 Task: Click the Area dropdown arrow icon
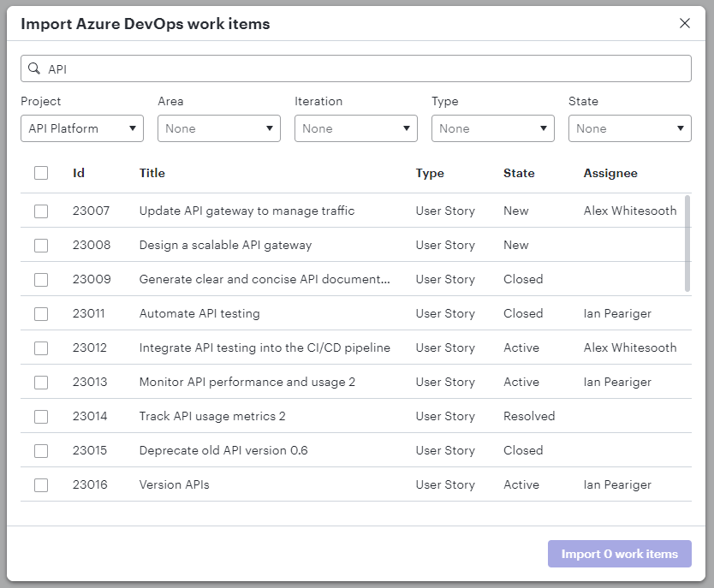point(269,128)
